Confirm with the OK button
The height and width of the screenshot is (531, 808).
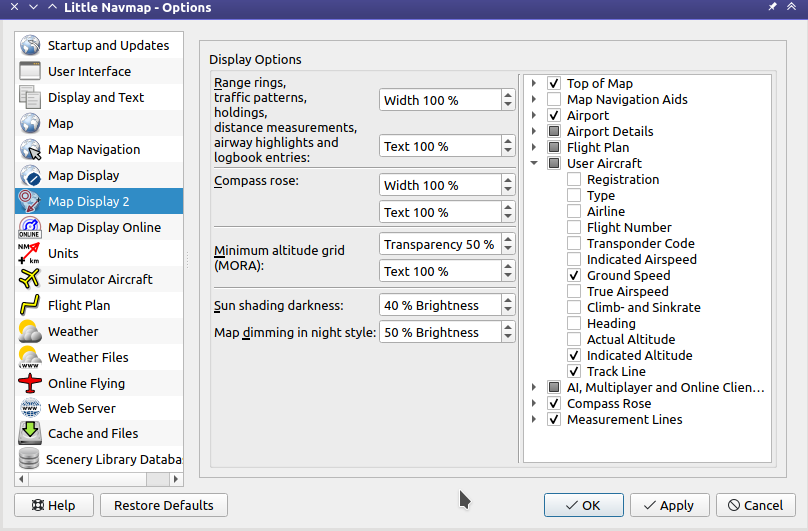coord(584,505)
